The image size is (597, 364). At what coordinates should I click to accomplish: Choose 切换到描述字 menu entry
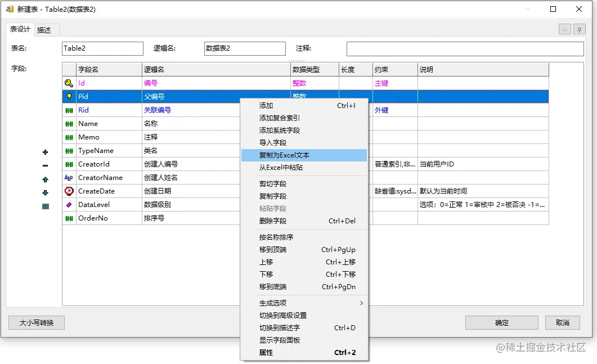click(304, 328)
